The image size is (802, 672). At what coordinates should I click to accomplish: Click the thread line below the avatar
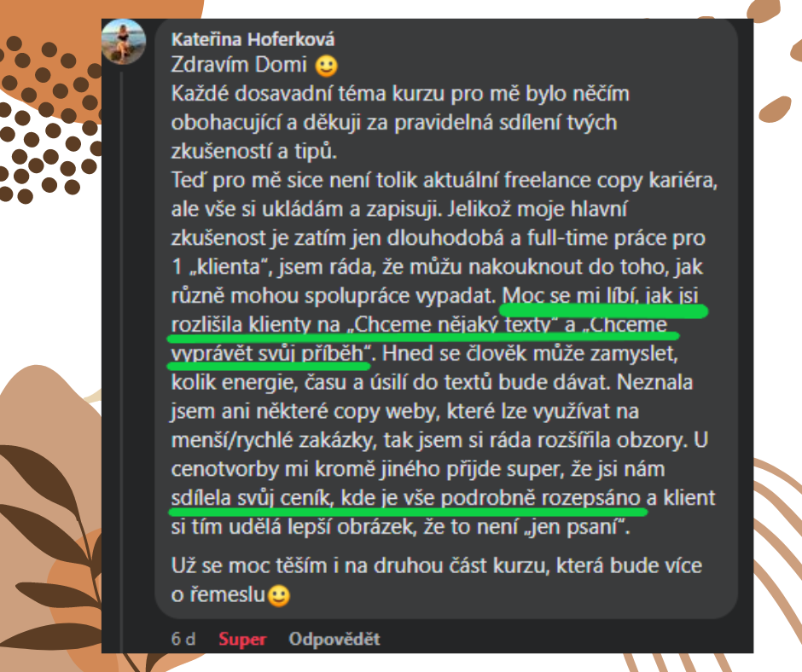point(122,358)
